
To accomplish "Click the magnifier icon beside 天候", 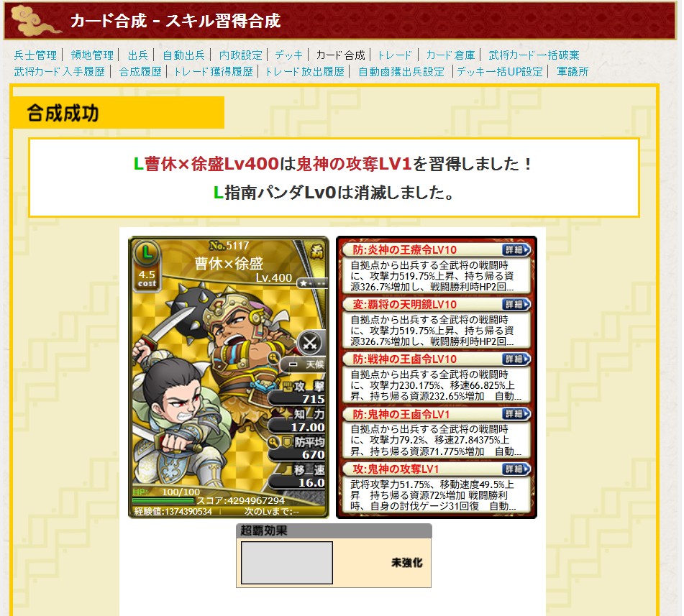I will click(274, 359).
